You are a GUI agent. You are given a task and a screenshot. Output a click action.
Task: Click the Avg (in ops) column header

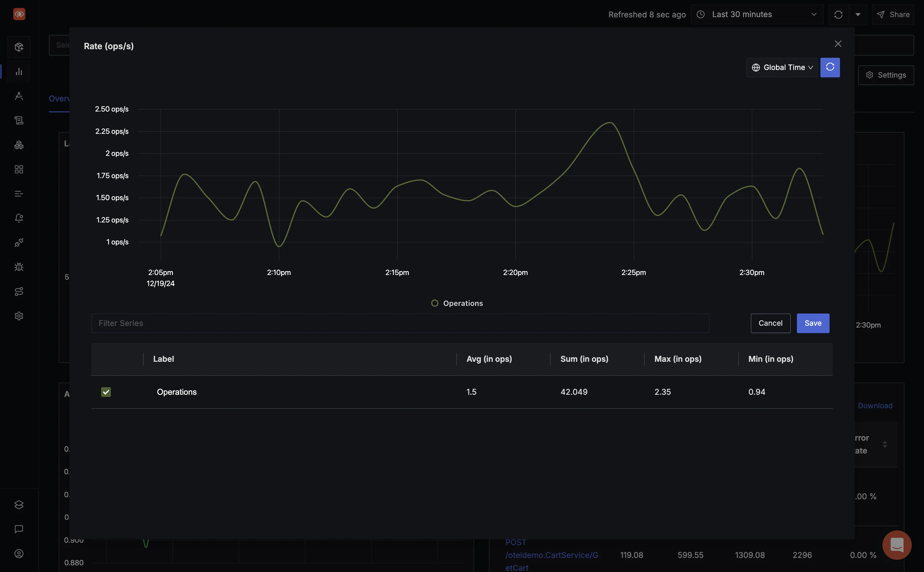489,359
